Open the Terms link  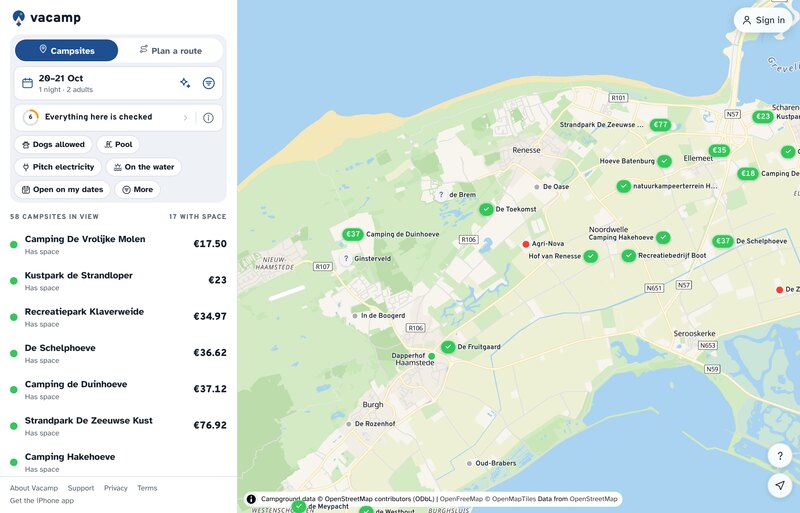point(147,488)
